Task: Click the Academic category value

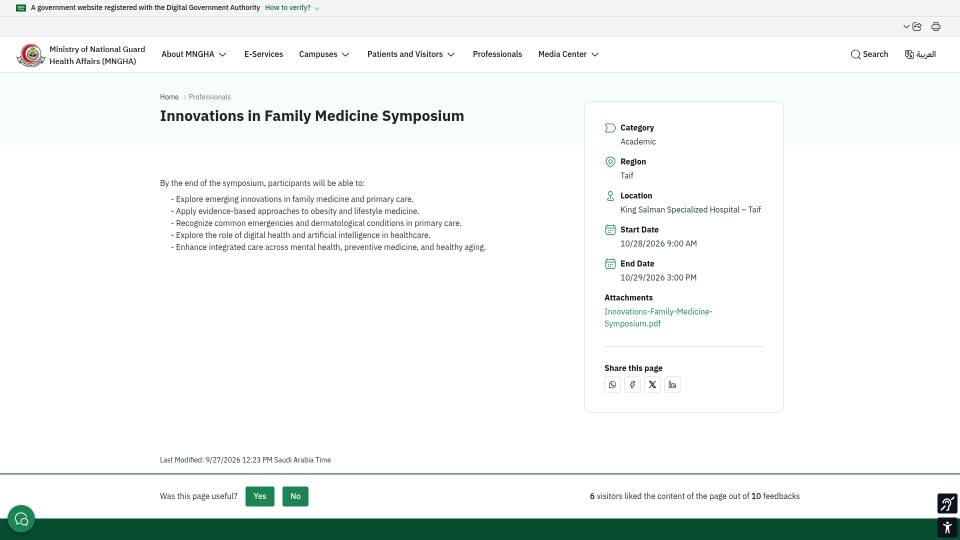Action: 638,142
